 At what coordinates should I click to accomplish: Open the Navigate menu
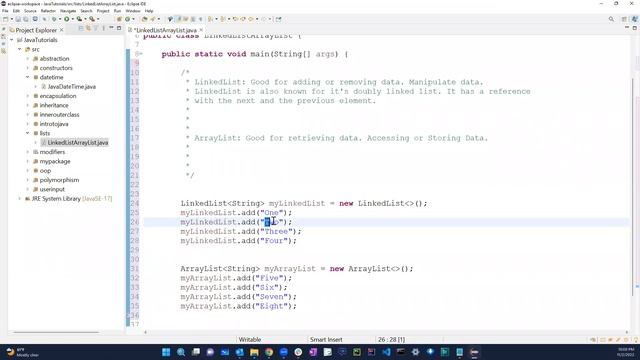tap(68, 11)
